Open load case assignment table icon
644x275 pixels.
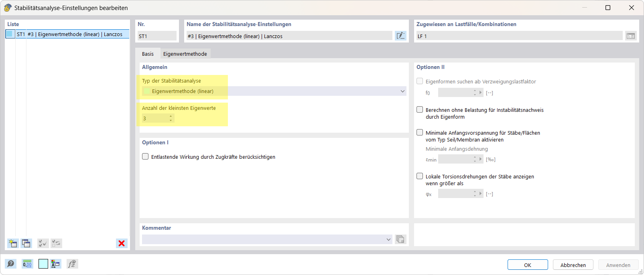pyautogui.click(x=631, y=36)
